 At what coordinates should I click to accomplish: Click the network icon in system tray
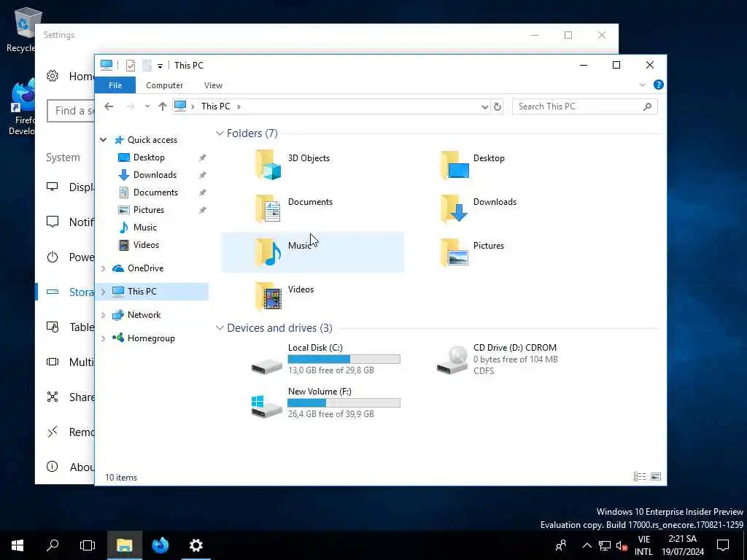(x=605, y=545)
